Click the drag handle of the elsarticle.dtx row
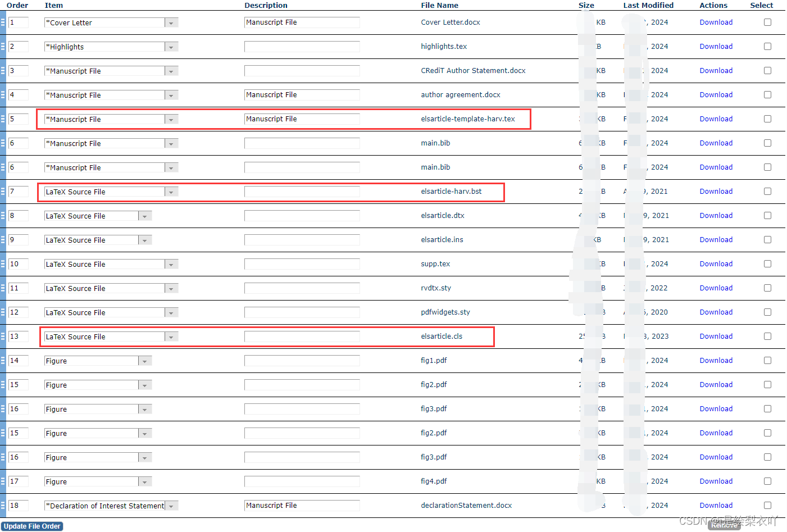The width and height of the screenshot is (787, 532). click(x=3, y=216)
